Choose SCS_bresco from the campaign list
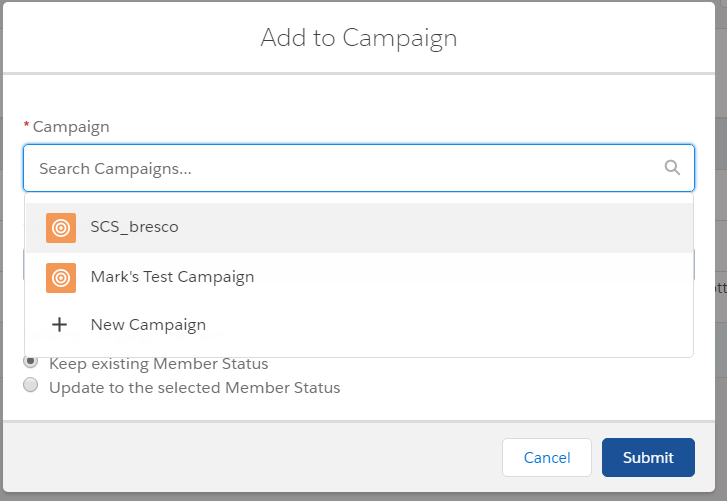 click(359, 228)
